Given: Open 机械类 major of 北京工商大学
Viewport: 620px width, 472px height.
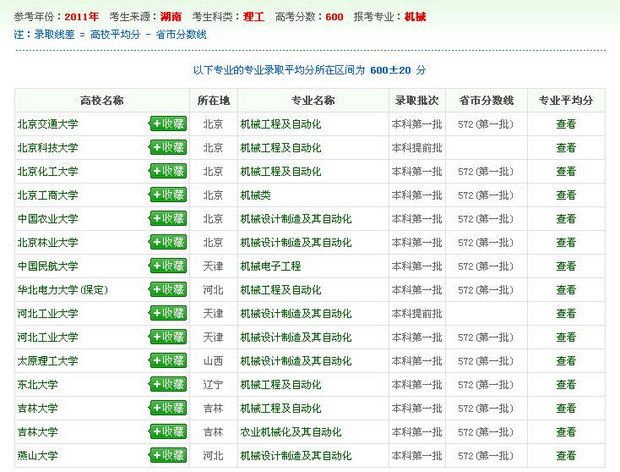Looking at the screenshot, I should pos(255,195).
